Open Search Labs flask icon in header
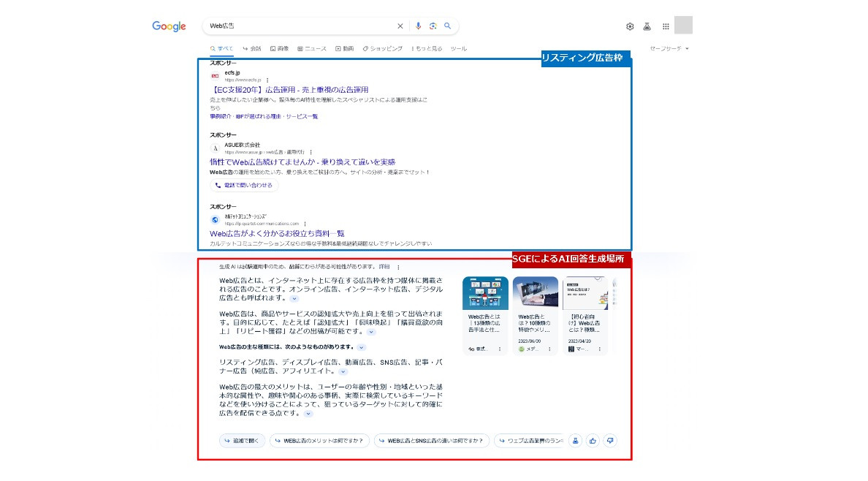 point(647,26)
